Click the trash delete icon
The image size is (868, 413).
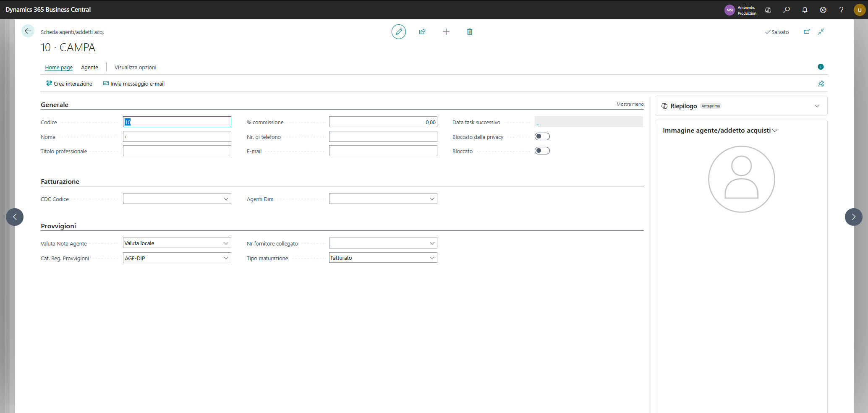click(469, 32)
